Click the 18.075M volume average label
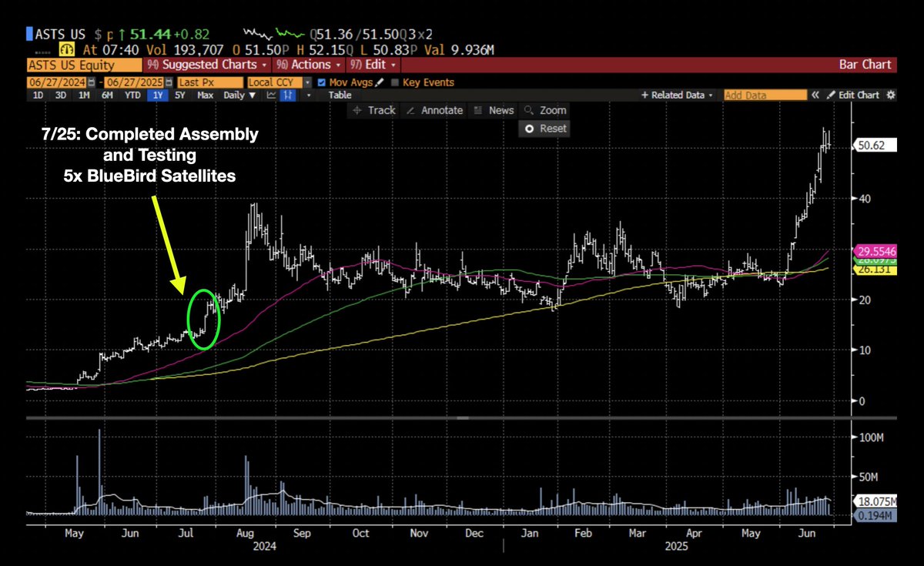The height and width of the screenshot is (566, 924). (875, 502)
